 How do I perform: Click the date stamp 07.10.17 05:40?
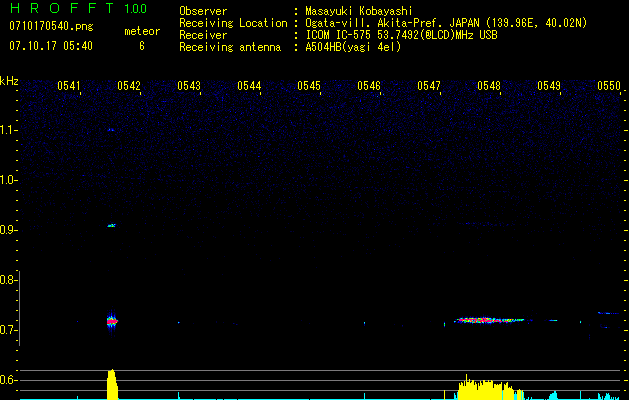point(51,46)
